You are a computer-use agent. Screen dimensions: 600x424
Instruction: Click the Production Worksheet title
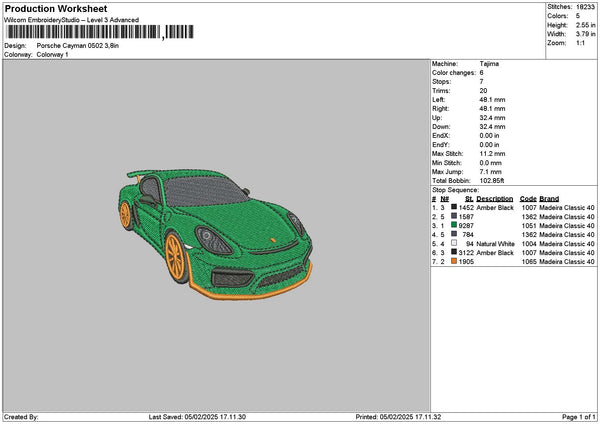pos(56,9)
